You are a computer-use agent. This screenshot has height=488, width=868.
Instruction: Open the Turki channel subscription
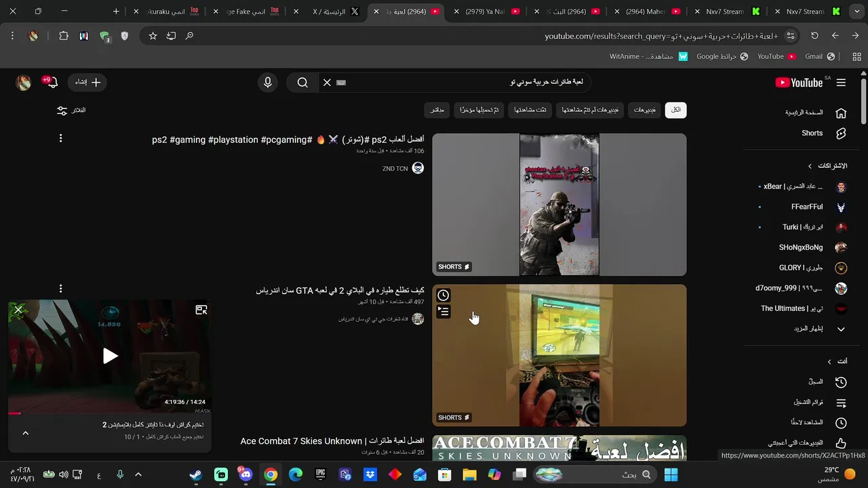tap(802, 227)
